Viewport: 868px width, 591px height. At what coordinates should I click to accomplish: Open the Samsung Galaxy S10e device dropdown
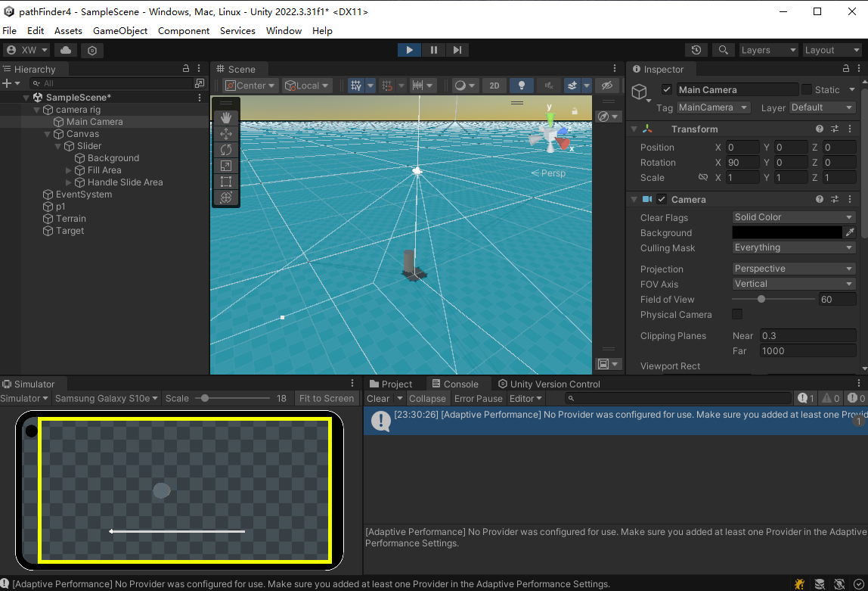point(106,398)
